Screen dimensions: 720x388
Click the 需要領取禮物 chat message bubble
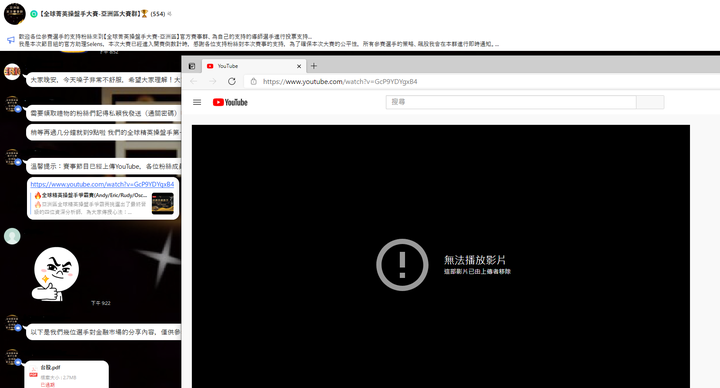(104, 113)
